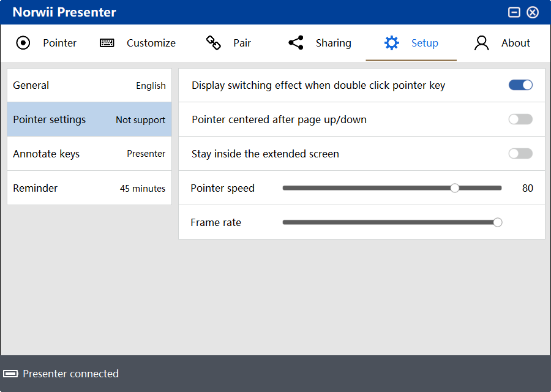
Task: Click the Presenter value for Annotate keys
Action: [x=146, y=154]
